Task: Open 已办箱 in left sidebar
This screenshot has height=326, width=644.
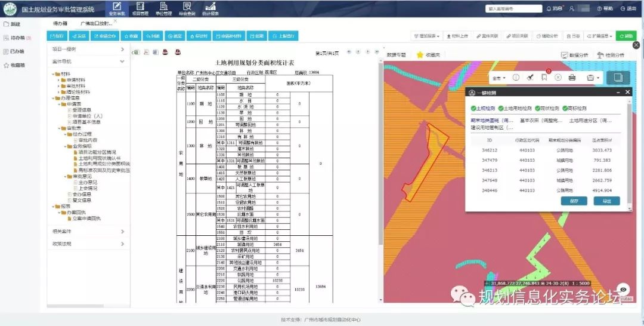Action: pos(17,51)
